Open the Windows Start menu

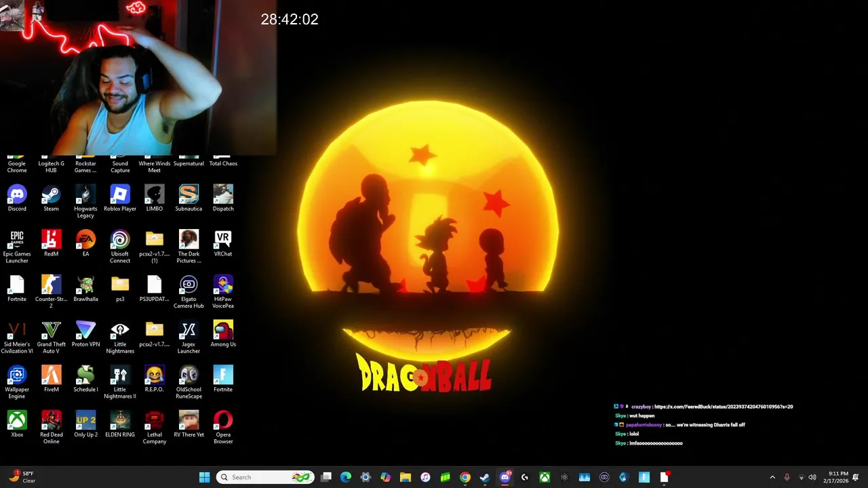(x=204, y=477)
